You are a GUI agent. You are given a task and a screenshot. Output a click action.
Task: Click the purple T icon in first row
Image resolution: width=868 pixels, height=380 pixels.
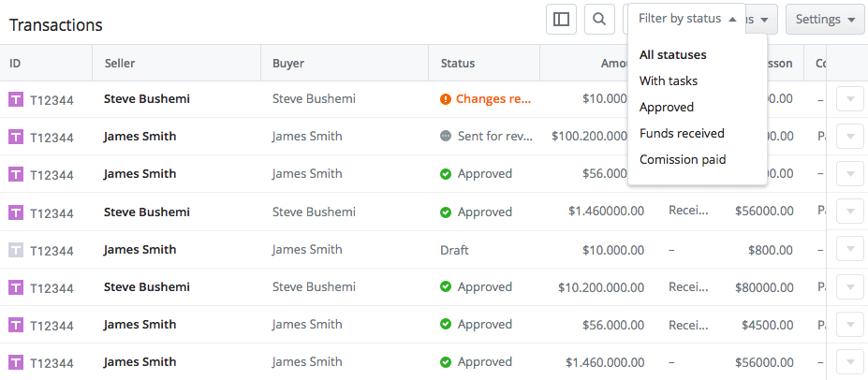click(x=16, y=98)
